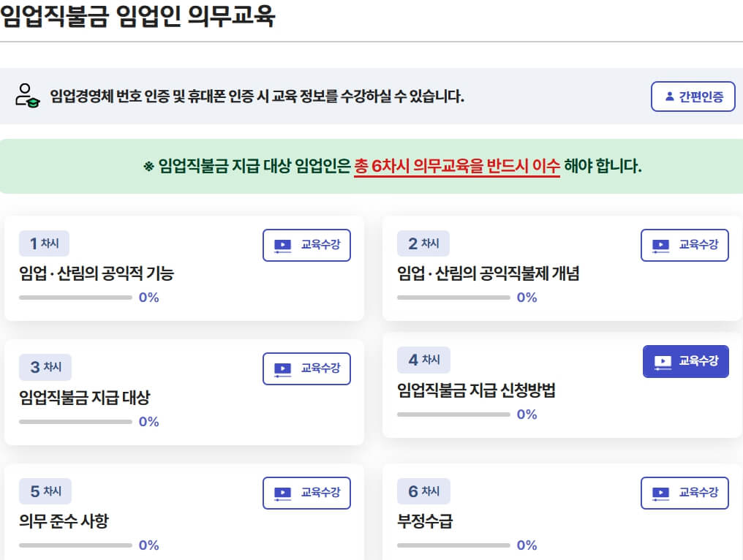Screen dimensions: 743x560
Task: Start the 4차시 course via its highlighted 교육수강 button
Action: [x=684, y=360]
